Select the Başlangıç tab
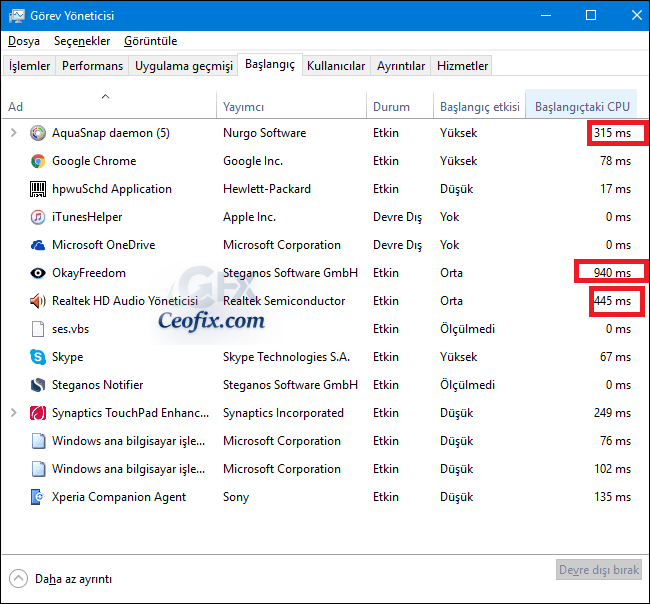Image resolution: width=650 pixels, height=604 pixels. [x=270, y=64]
